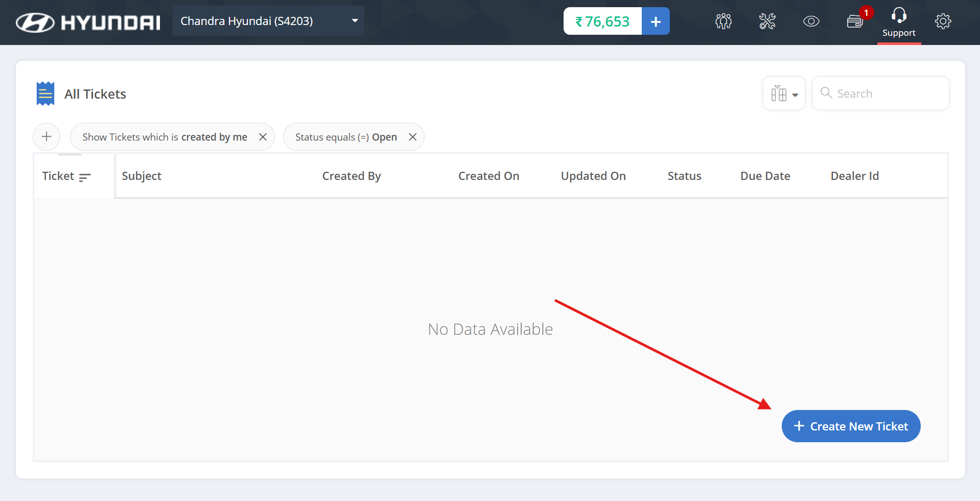980x501 pixels.
Task: Click the All Tickets page icon
Action: 45,94
